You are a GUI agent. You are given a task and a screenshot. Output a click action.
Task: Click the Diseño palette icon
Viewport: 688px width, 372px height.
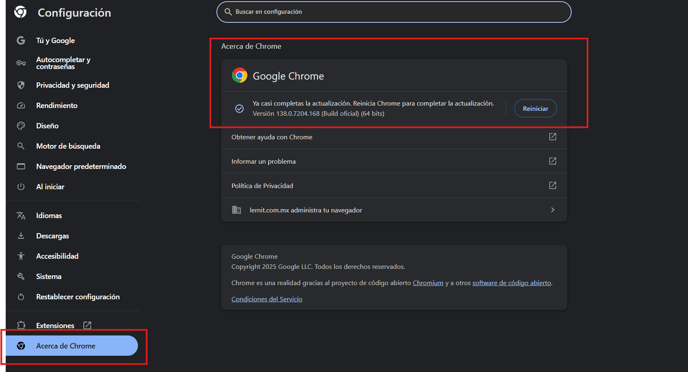point(21,125)
